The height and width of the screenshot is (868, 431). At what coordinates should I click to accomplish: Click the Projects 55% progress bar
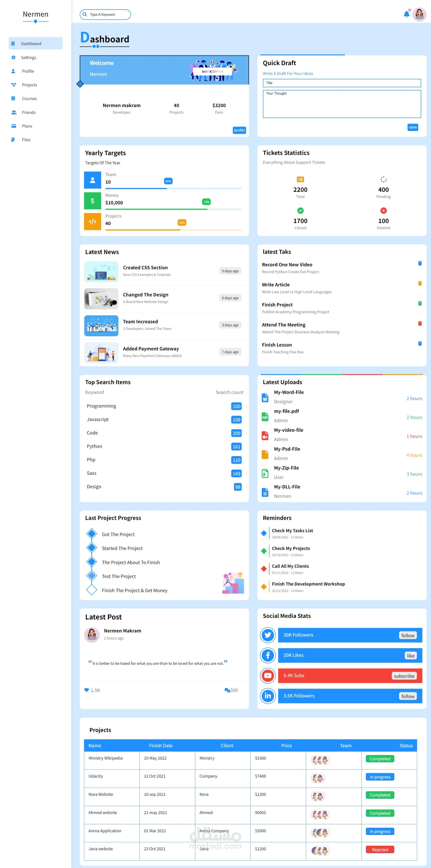tap(174, 230)
